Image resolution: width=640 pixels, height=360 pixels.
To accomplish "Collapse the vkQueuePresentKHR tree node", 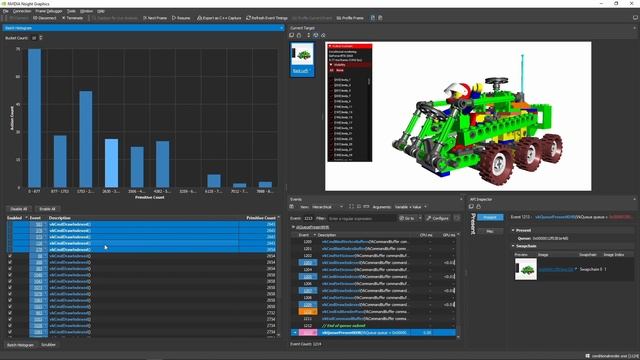I will click(x=293, y=227).
